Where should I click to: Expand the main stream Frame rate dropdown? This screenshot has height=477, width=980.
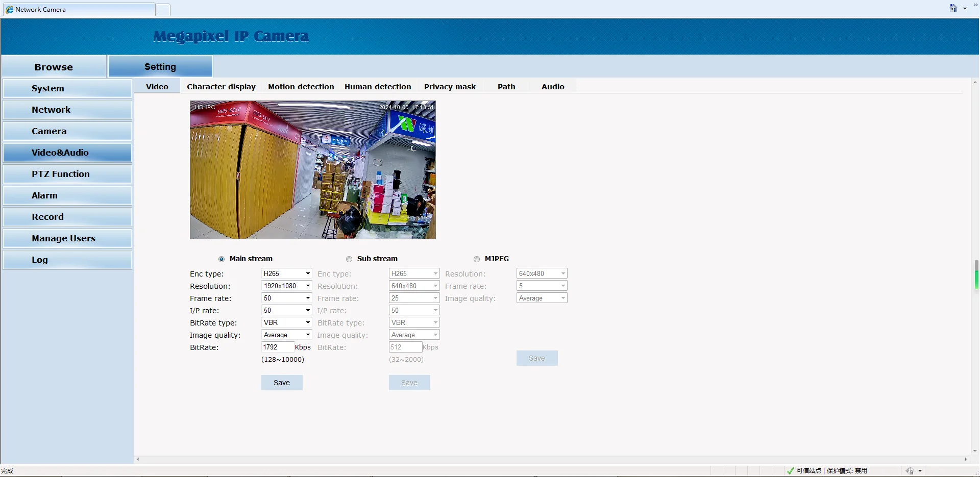click(286, 298)
